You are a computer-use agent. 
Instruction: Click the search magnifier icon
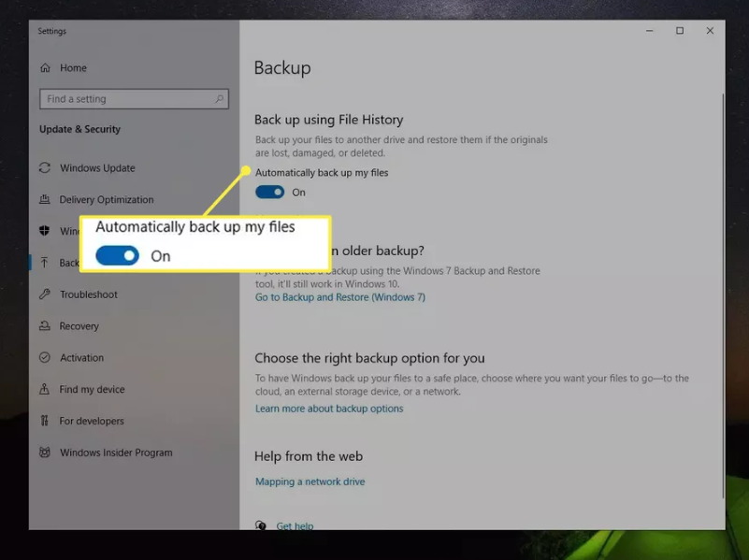pyautogui.click(x=219, y=99)
